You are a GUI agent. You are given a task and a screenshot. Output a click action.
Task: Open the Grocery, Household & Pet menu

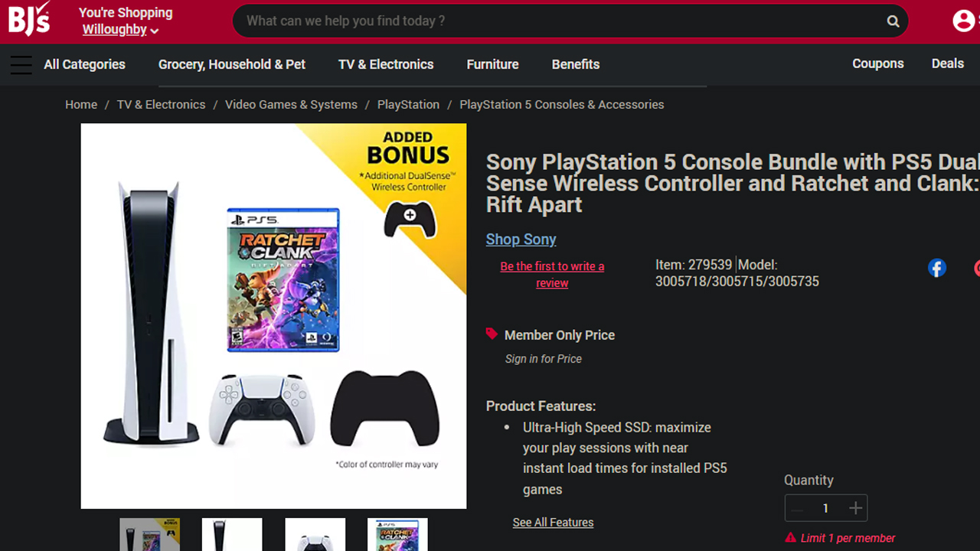coord(232,64)
